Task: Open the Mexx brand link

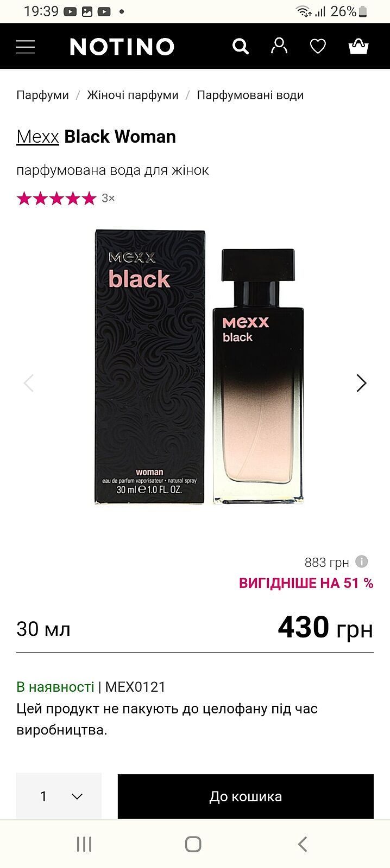Action: tap(37, 137)
